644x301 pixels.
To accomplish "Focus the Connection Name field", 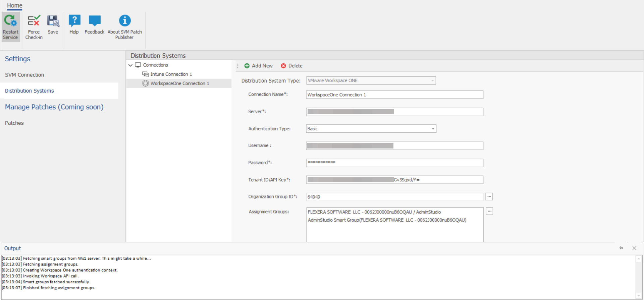I will click(394, 95).
